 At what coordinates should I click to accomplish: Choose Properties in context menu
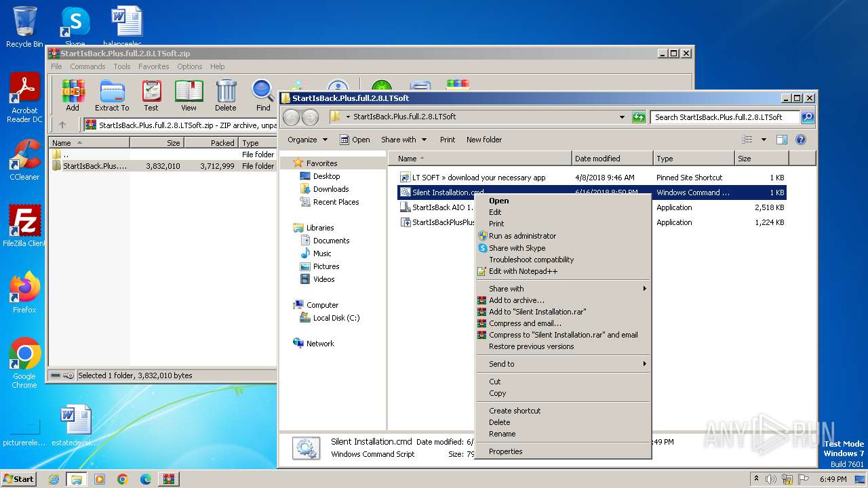(x=563, y=451)
